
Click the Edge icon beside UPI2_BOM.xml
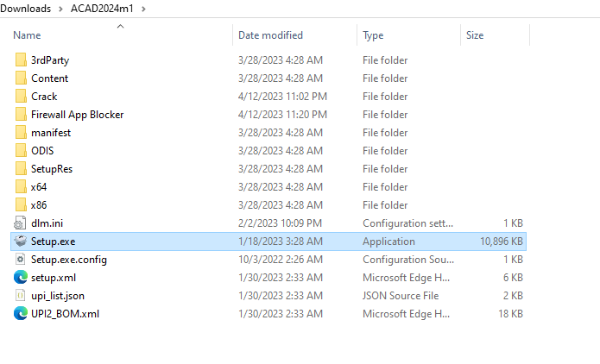click(x=21, y=313)
